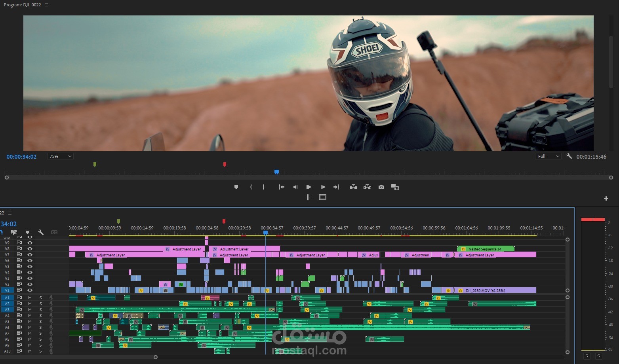Viewport: 619px width, 364px height.
Task: Step forward one frame
Action: pyautogui.click(x=323, y=187)
